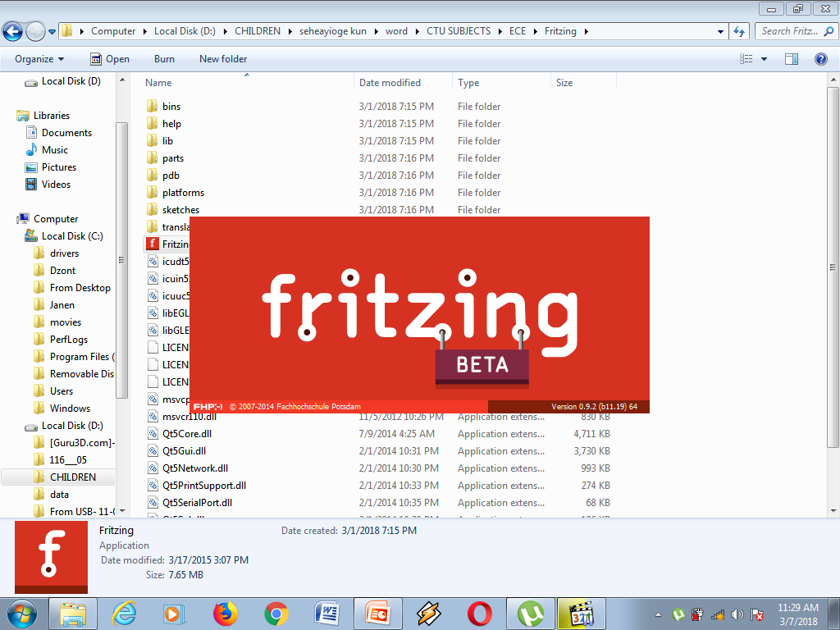Viewport: 840px width, 630px height.
Task: Select Computer in the navigation pane
Action: pyautogui.click(x=56, y=218)
